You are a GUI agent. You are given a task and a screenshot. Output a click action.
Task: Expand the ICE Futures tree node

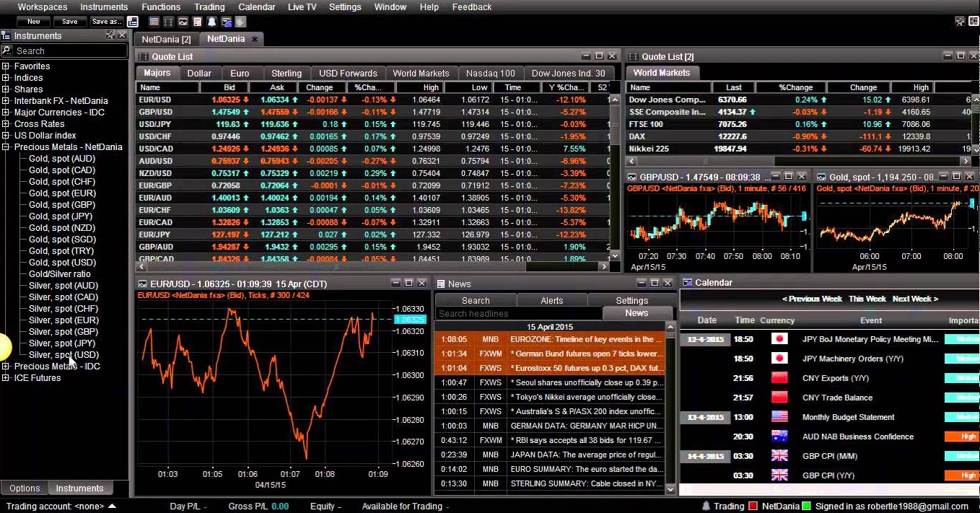click(x=6, y=378)
